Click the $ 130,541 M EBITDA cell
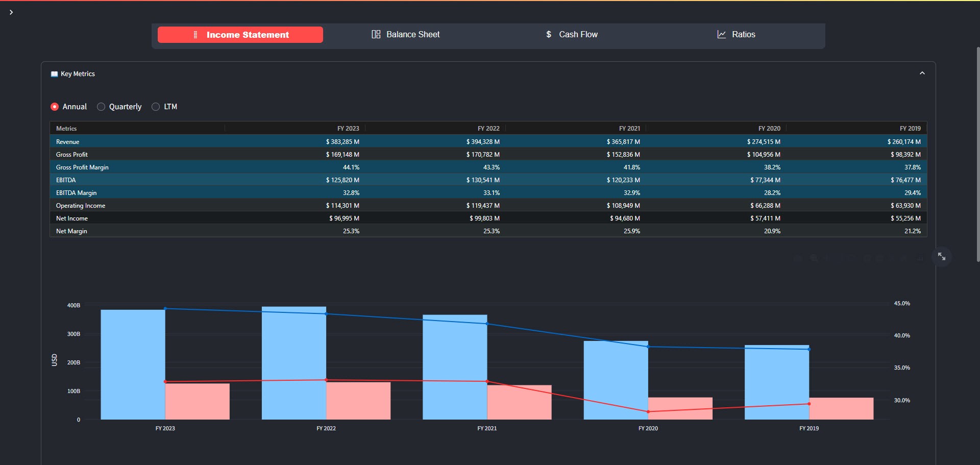Viewport: 980px width, 465px height. pyautogui.click(x=483, y=180)
